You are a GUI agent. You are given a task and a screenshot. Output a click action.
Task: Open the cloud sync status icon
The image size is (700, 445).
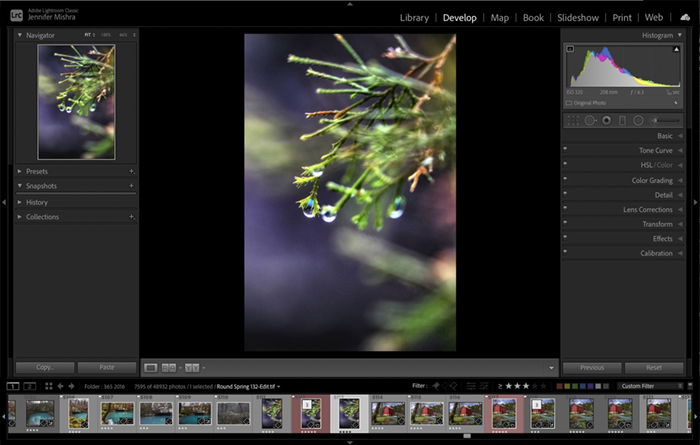[x=685, y=17]
